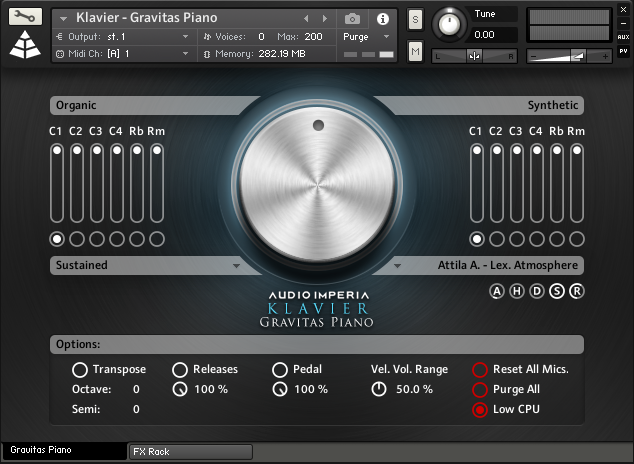634x464 pixels.
Task: Adjust the Synthetic Rm mic slider
Action: click(x=577, y=183)
